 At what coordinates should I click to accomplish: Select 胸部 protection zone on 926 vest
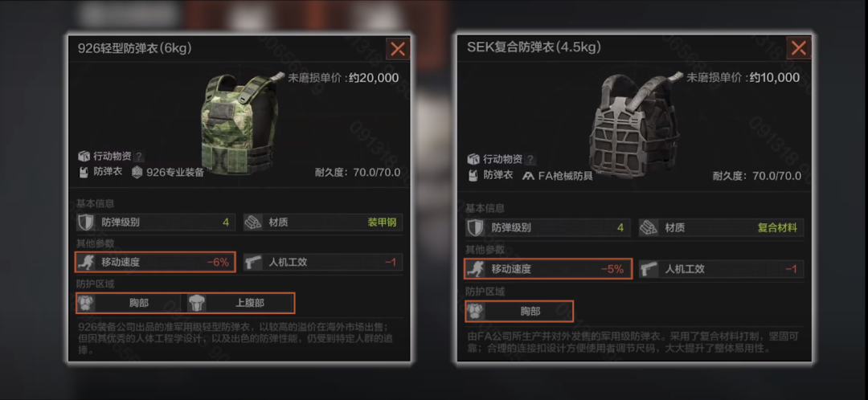click(x=129, y=303)
